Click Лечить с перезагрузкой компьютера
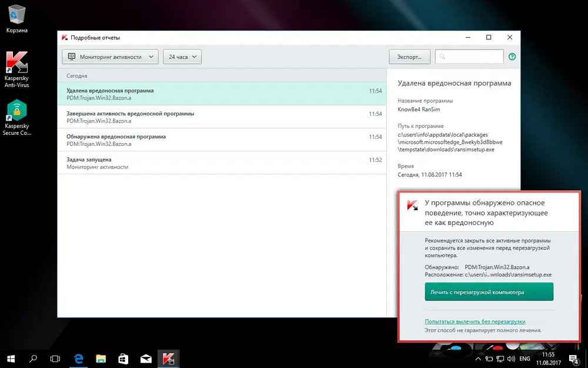The height and width of the screenshot is (368, 588). [489, 291]
